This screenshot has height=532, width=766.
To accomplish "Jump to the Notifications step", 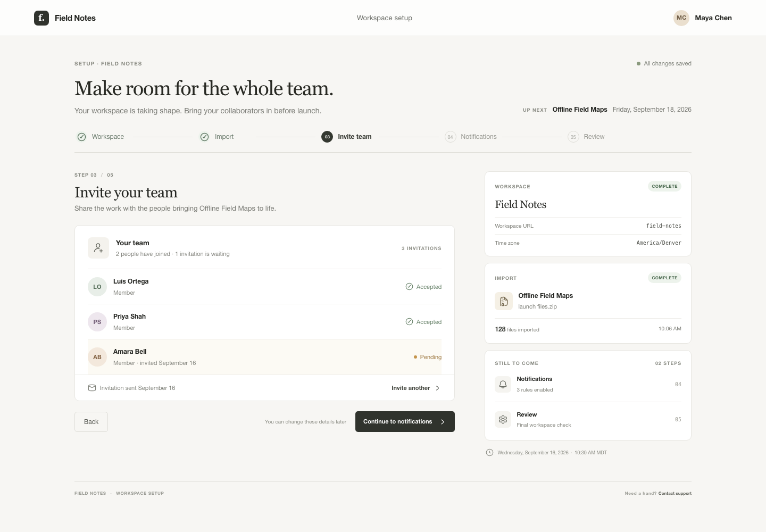I will pos(471,137).
